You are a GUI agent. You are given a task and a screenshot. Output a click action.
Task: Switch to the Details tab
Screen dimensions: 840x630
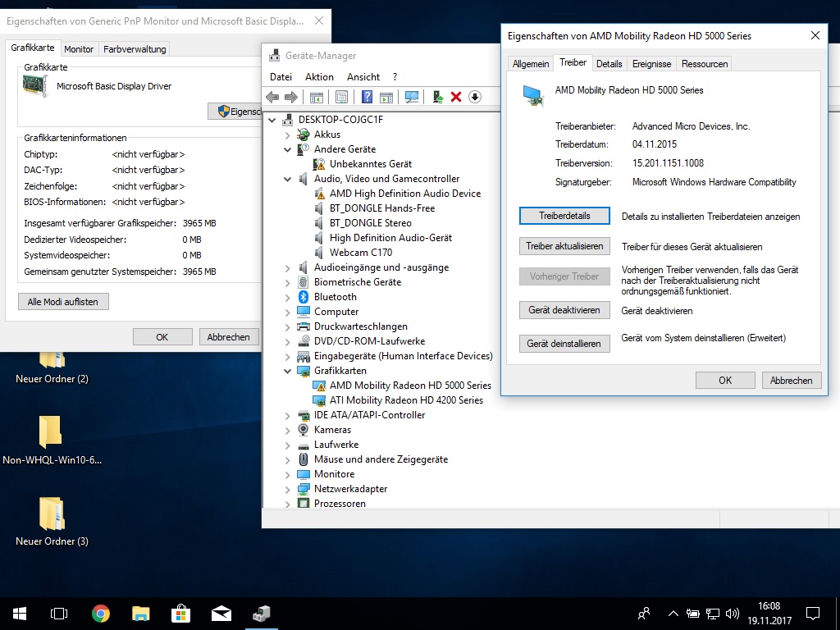click(x=609, y=64)
